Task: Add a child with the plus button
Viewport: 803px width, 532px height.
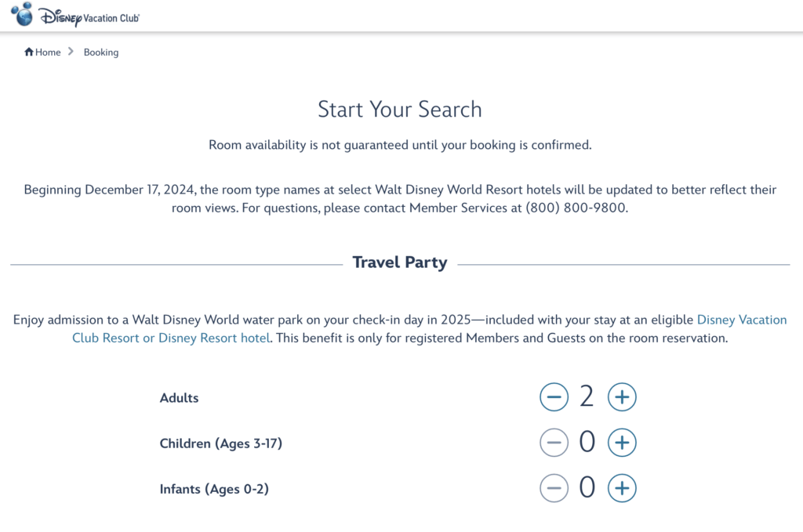Action: point(622,443)
